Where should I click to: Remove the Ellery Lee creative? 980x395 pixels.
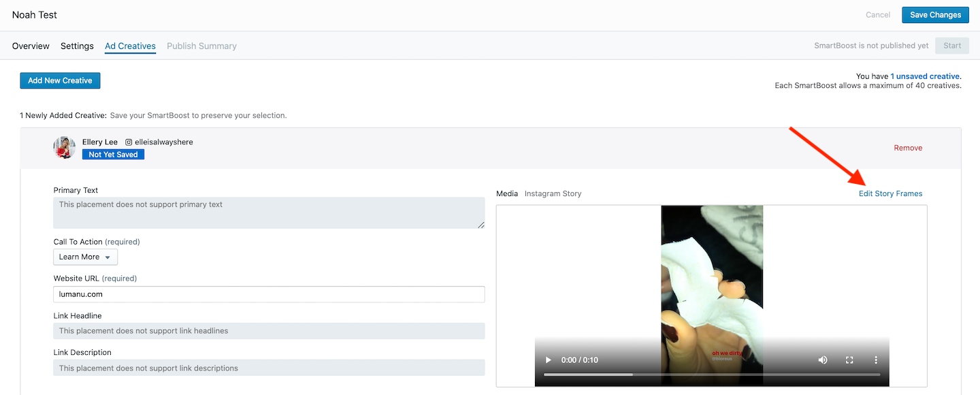point(908,148)
